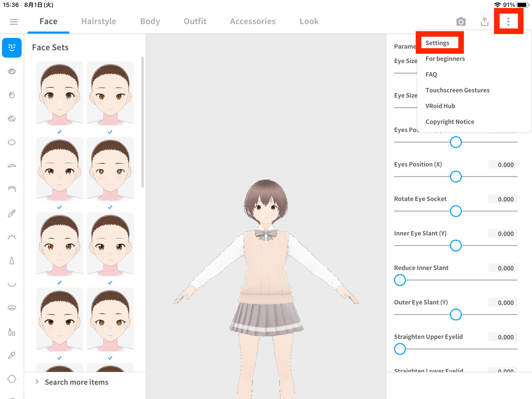Select the Face Sets sidebar category
Viewport: 532px width, 399px height.
12,48
